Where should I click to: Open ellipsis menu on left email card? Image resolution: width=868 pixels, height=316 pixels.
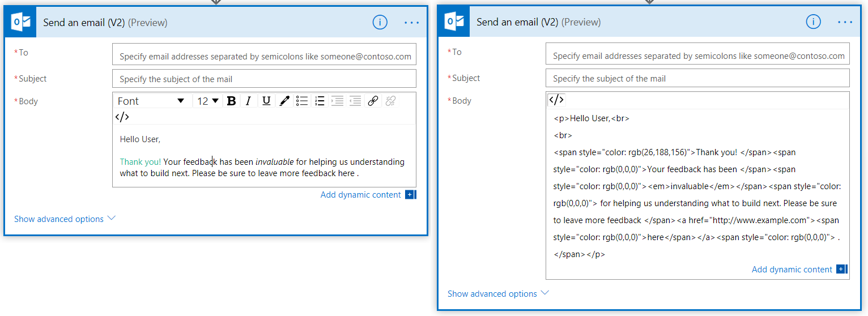pyautogui.click(x=412, y=23)
